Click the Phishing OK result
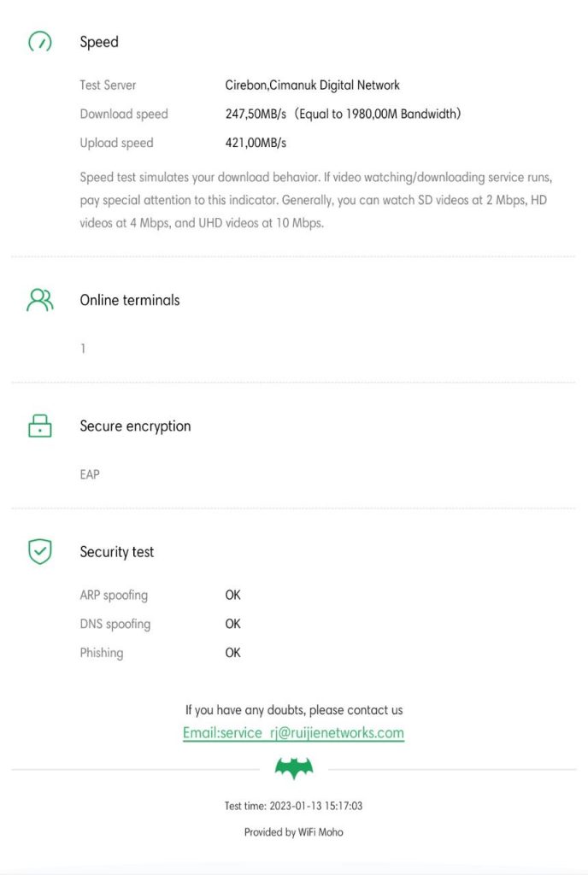This screenshot has height=875, width=588. (232, 653)
